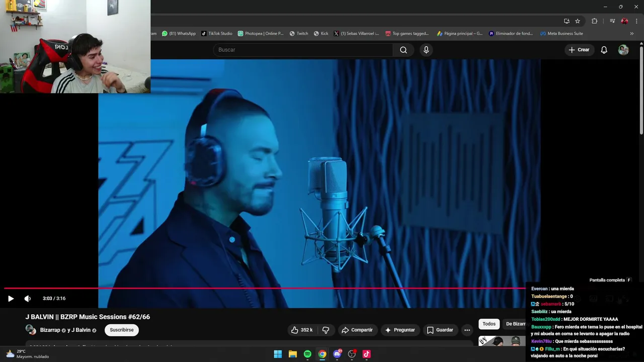The image size is (644, 362).
Task: Open the Página principal bookmark
Action: (460, 34)
